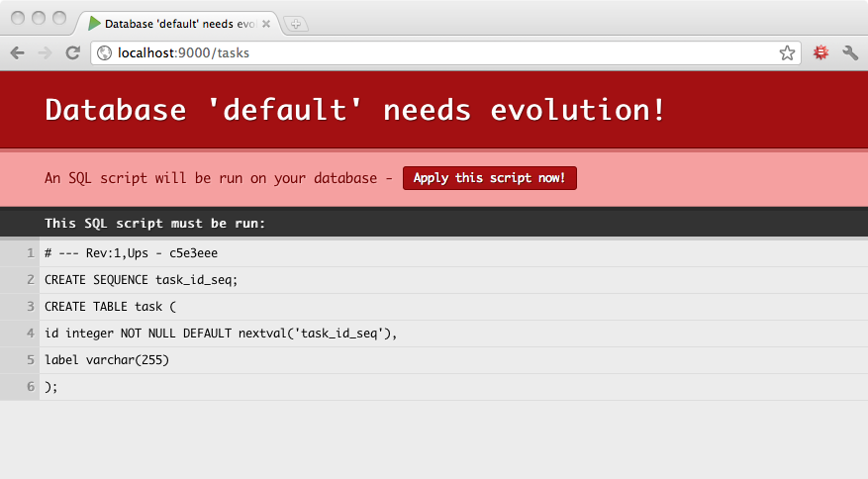
Task: Click the browser Forward arrow
Action: pyautogui.click(x=45, y=53)
